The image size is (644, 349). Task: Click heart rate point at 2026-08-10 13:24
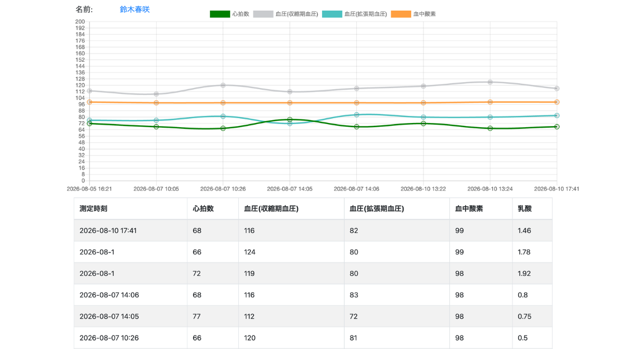click(490, 128)
